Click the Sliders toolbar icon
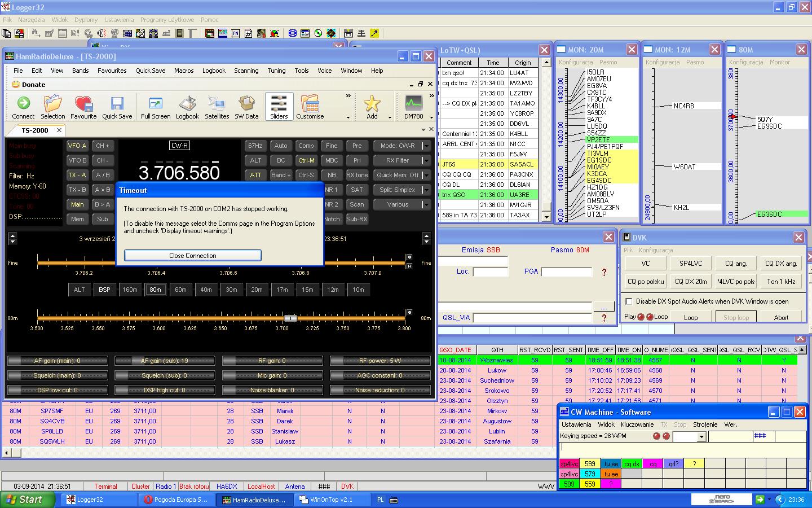Image resolution: width=812 pixels, height=508 pixels. click(279, 107)
